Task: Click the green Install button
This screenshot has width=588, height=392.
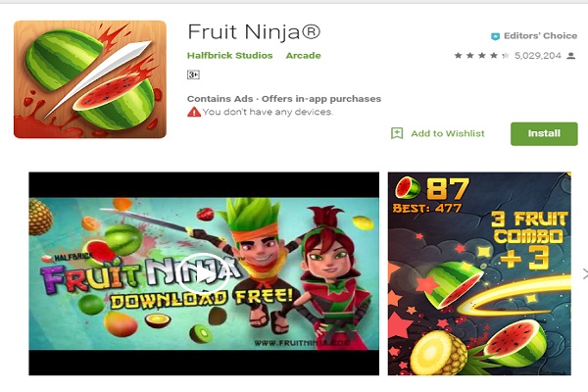Action: 544,133
